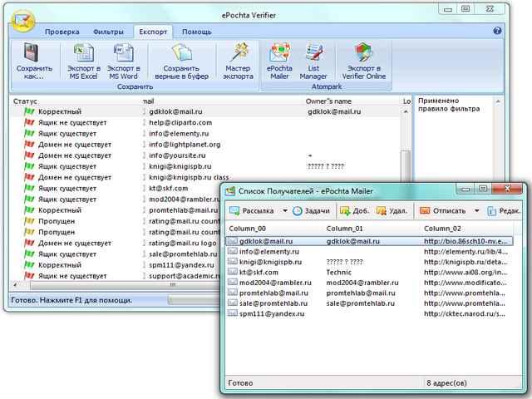The height and width of the screenshot is (399, 532).
Task: Open Задачи clock icon in Mailer
Action: point(298,210)
